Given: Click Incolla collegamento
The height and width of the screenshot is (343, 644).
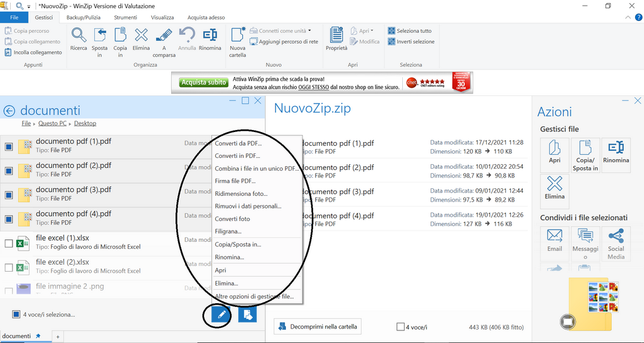Looking at the screenshot, I should coord(33,52).
